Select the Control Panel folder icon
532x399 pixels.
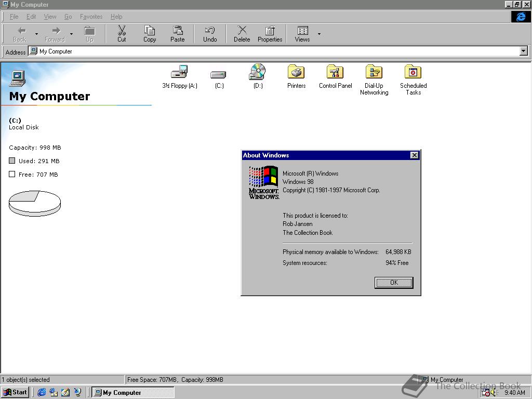pos(335,72)
